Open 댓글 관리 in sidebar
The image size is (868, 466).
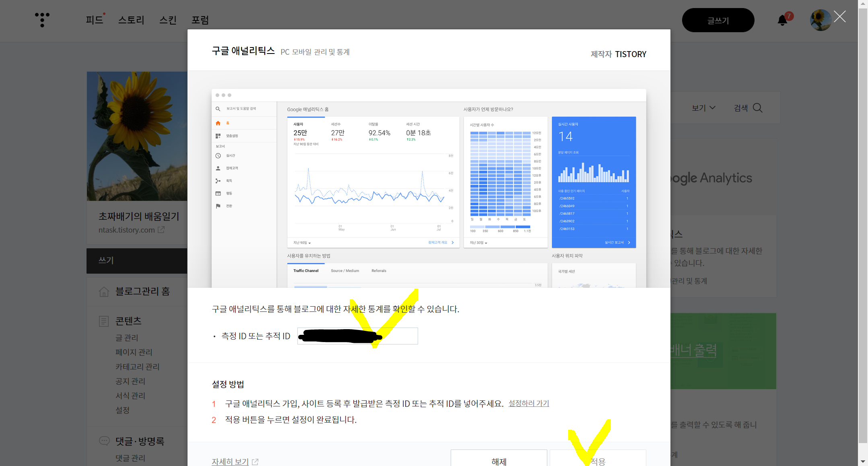point(130,458)
